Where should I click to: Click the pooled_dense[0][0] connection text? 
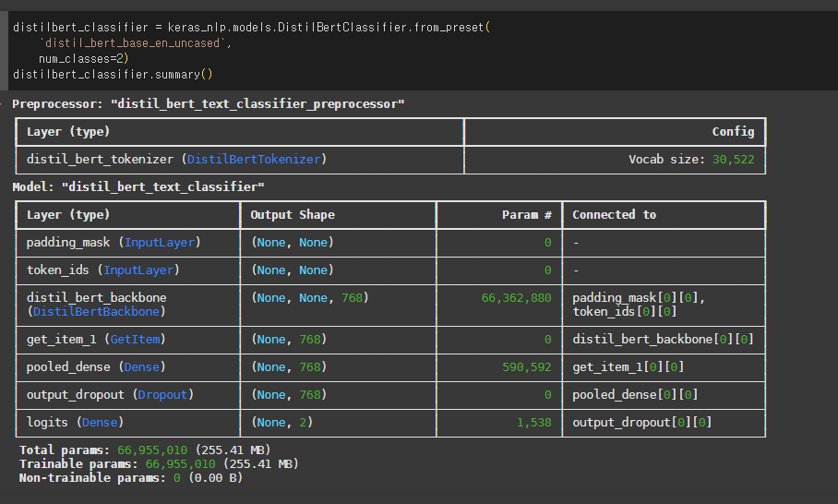click(x=635, y=395)
